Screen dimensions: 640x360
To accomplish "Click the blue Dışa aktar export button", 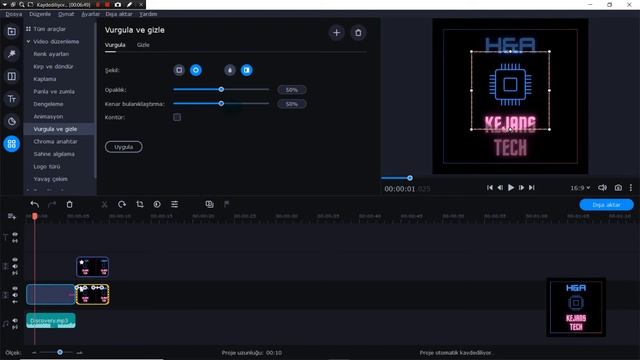I will [606, 204].
